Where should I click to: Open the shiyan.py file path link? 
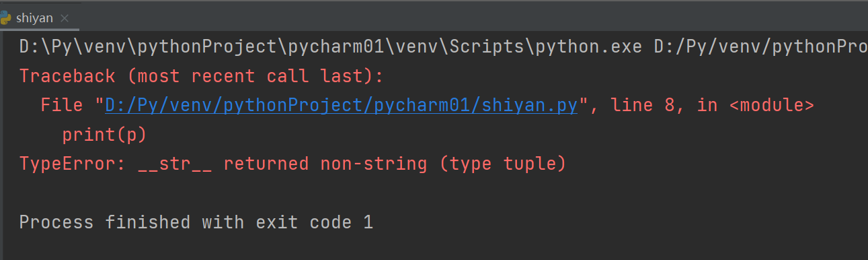click(342, 106)
